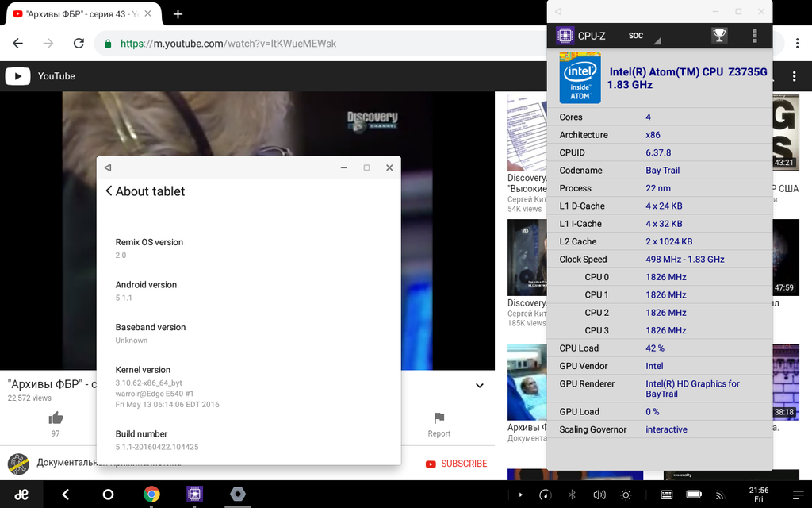The width and height of the screenshot is (812, 508).
Task: Go back from About tablet
Action: pos(109,190)
